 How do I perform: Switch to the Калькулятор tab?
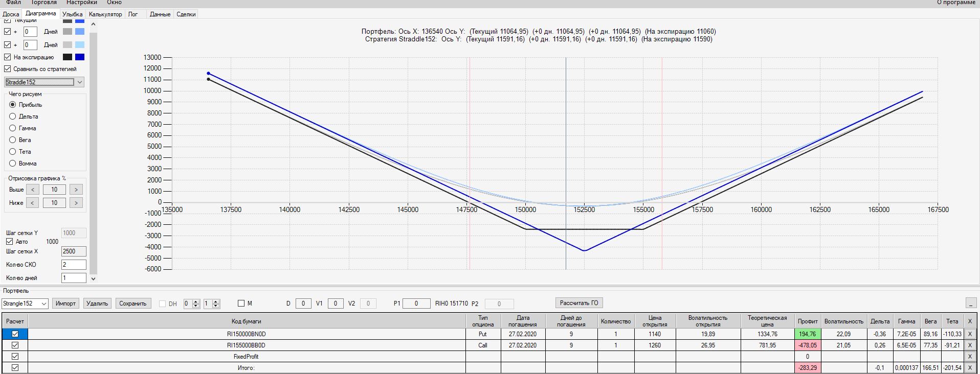105,14
